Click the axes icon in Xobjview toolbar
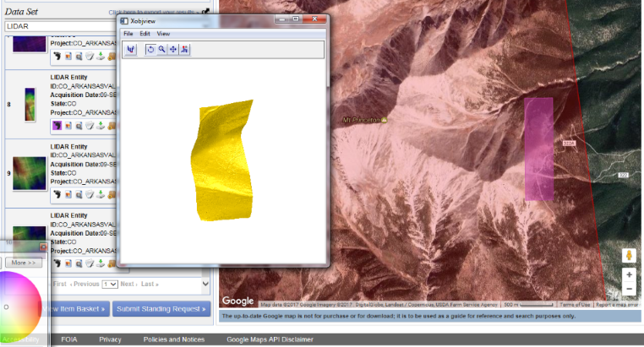Viewport: 644px width, 347px height. click(131, 50)
